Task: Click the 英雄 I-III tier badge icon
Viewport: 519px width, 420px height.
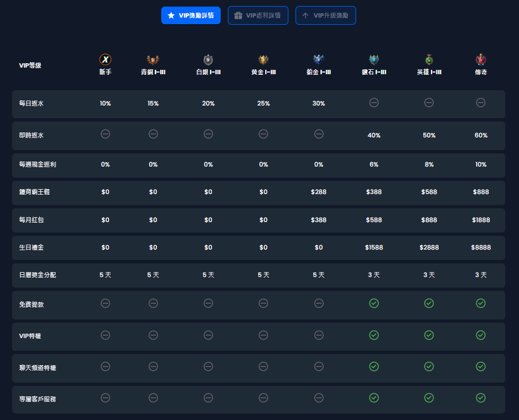Action: pos(429,59)
